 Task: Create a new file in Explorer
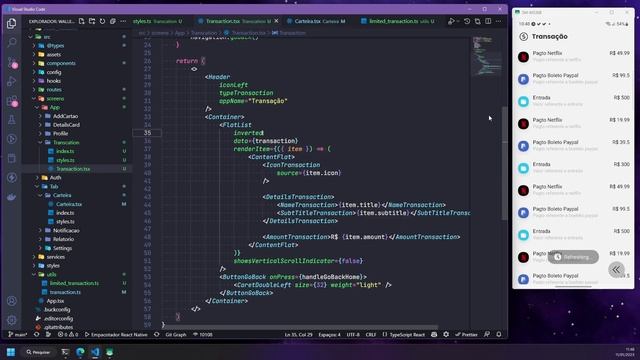tap(81, 21)
